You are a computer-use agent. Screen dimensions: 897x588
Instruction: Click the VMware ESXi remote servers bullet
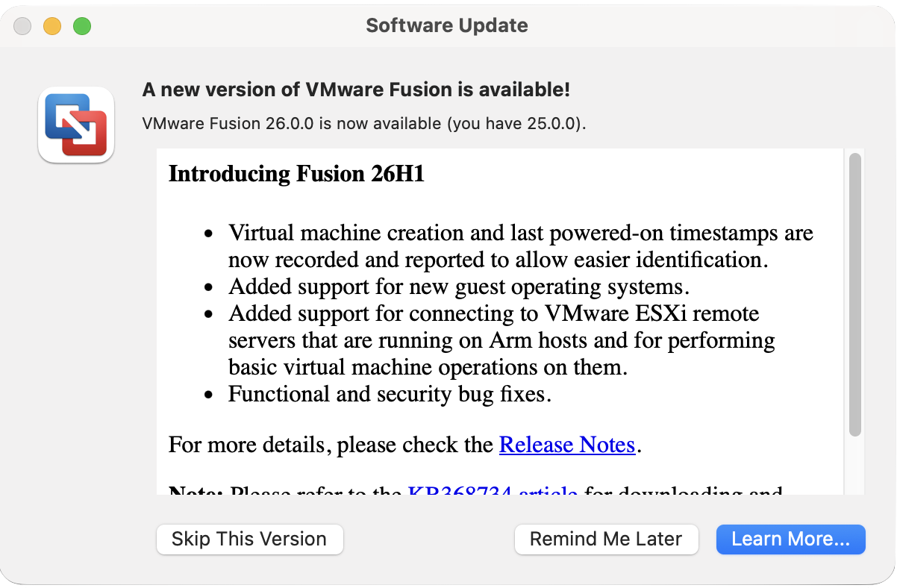coord(501,340)
